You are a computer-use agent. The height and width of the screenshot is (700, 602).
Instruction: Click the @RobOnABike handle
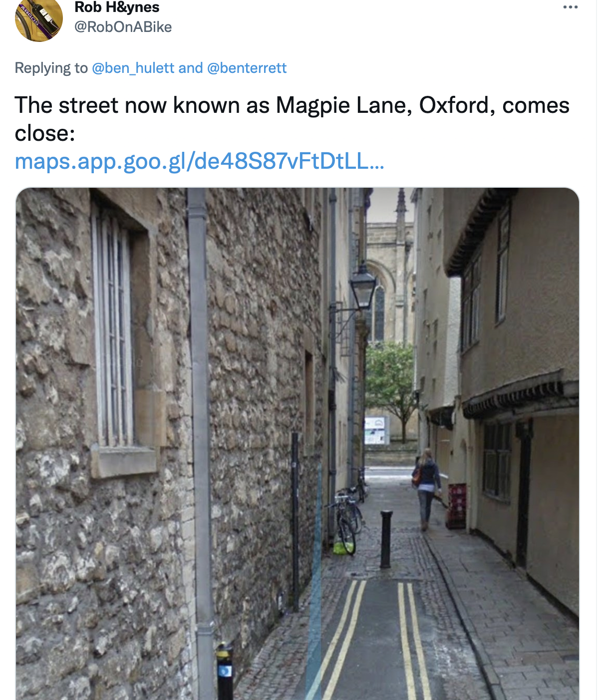[x=123, y=27]
